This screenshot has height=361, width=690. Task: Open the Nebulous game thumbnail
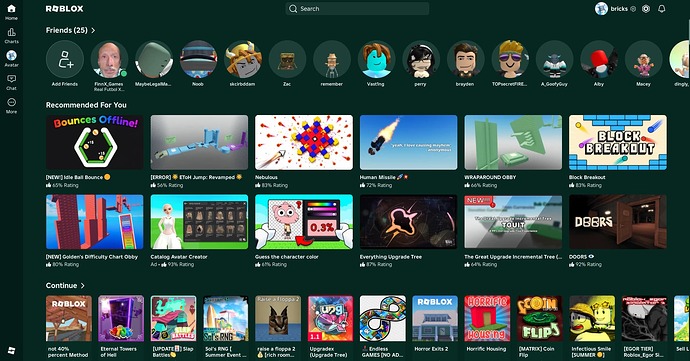pos(304,142)
